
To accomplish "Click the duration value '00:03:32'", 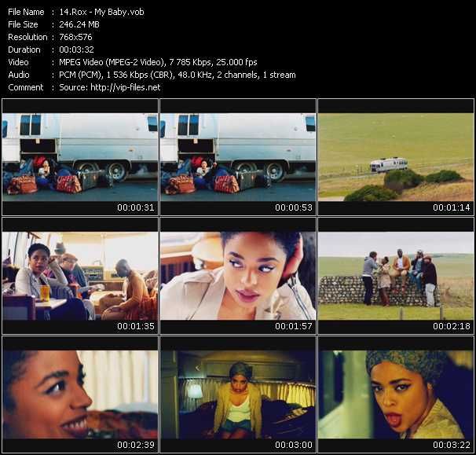I will (76, 50).
